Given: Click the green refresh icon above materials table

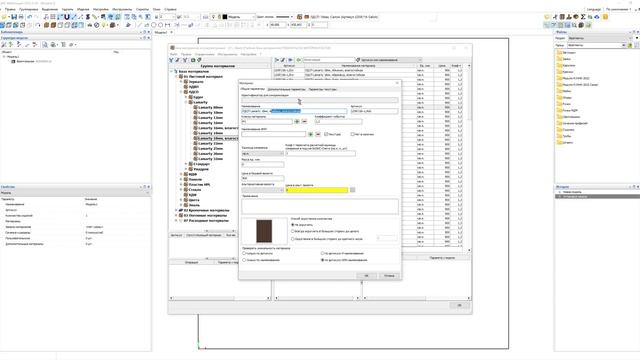Looking at the screenshot, I should click(298, 60).
